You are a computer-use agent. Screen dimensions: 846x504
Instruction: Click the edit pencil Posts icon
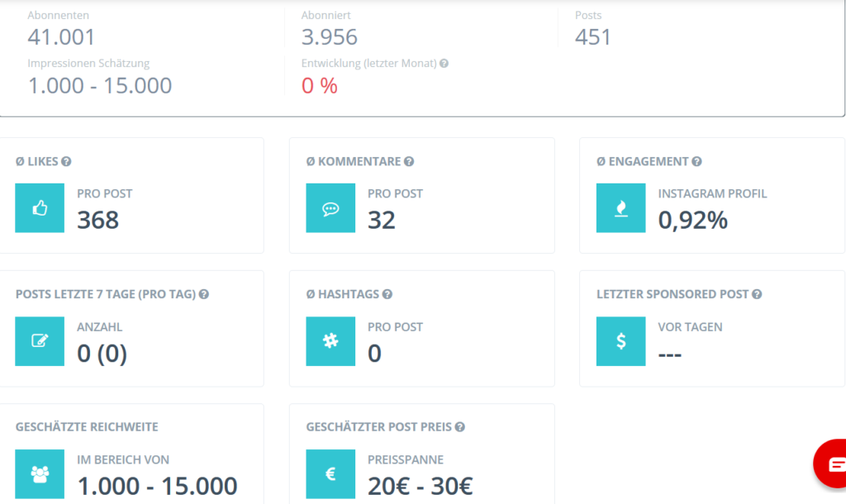point(40,341)
